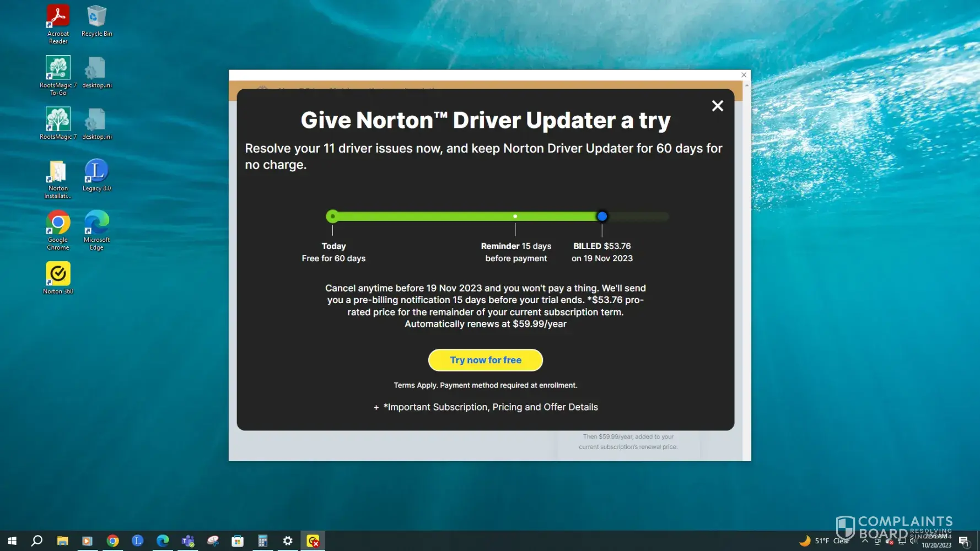Click the taskbar clock showing 10/20/2023
Viewport: 980px width, 551px height.
[936, 541]
